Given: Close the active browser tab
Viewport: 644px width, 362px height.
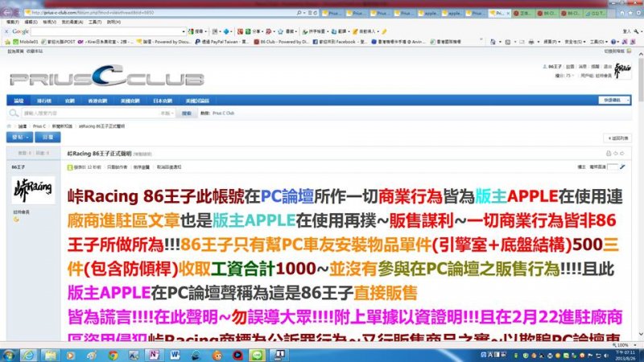Looking at the screenshot, I should [508, 13].
